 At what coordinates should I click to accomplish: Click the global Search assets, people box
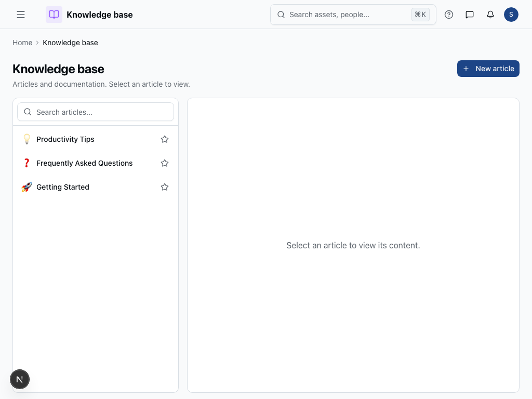click(343, 15)
